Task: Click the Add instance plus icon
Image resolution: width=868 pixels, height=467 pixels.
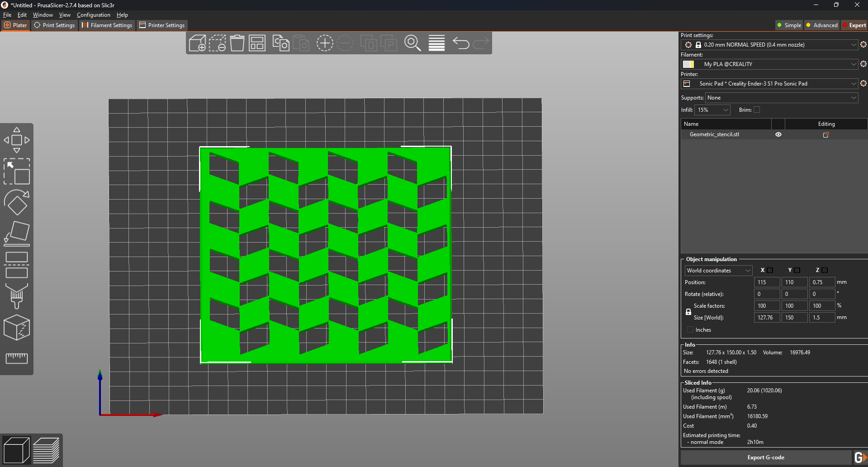Action: point(325,43)
